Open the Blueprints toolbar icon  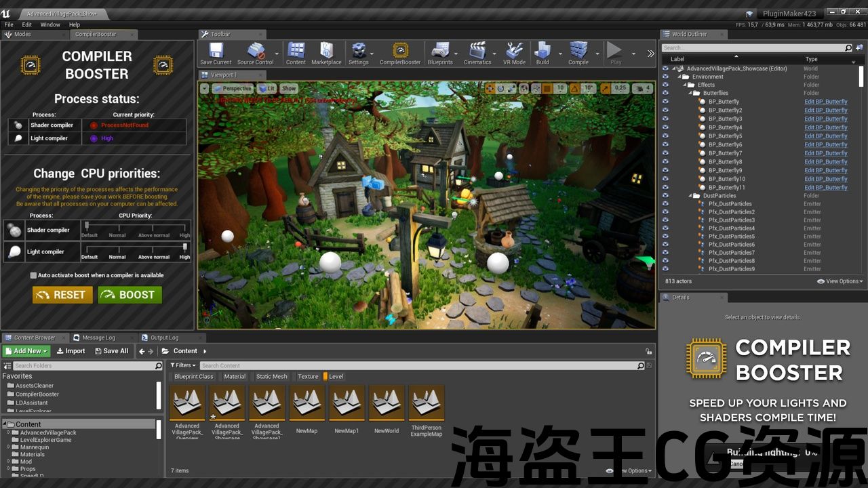click(440, 52)
